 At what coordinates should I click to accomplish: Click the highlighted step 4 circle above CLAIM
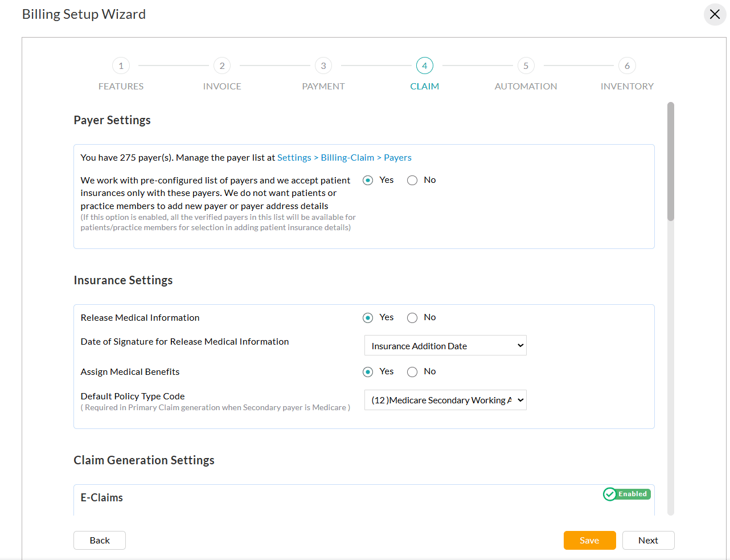click(424, 65)
